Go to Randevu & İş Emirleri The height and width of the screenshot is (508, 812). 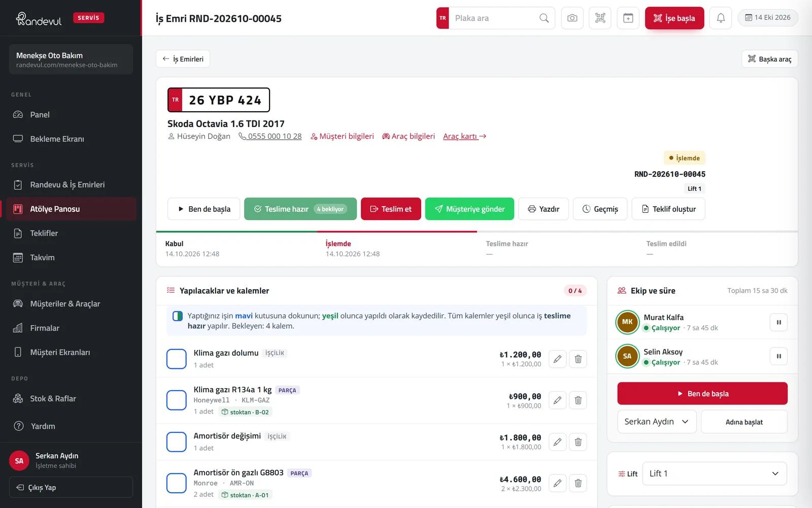71,185
